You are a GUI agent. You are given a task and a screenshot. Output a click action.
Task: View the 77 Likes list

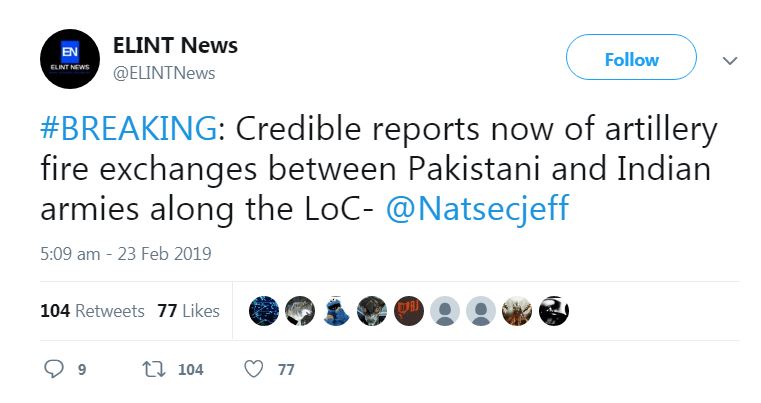pos(188,311)
